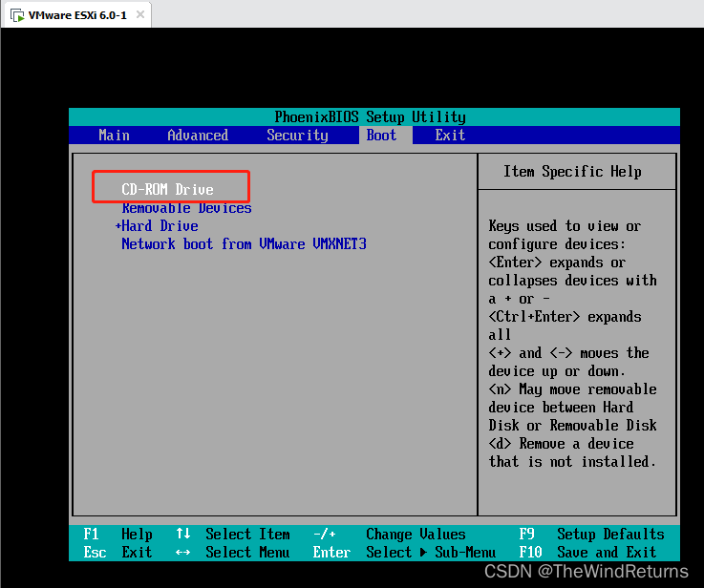Open the Advanced BIOS menu
Screen dimensions: 704x588
pos(198,135)
